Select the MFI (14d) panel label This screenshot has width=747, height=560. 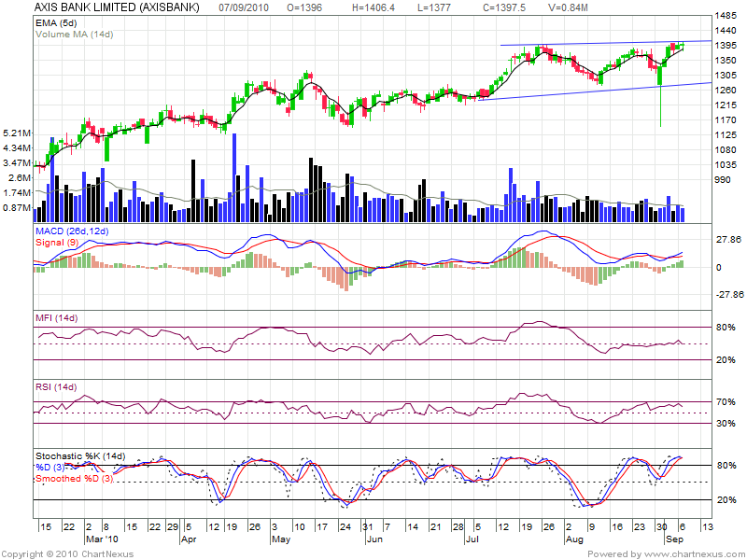57,319
